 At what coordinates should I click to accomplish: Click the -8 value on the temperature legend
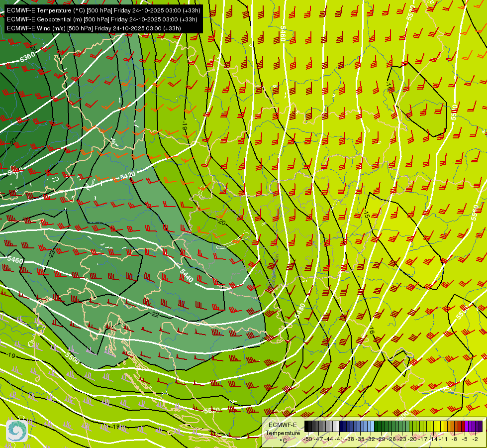click(454, 439)
